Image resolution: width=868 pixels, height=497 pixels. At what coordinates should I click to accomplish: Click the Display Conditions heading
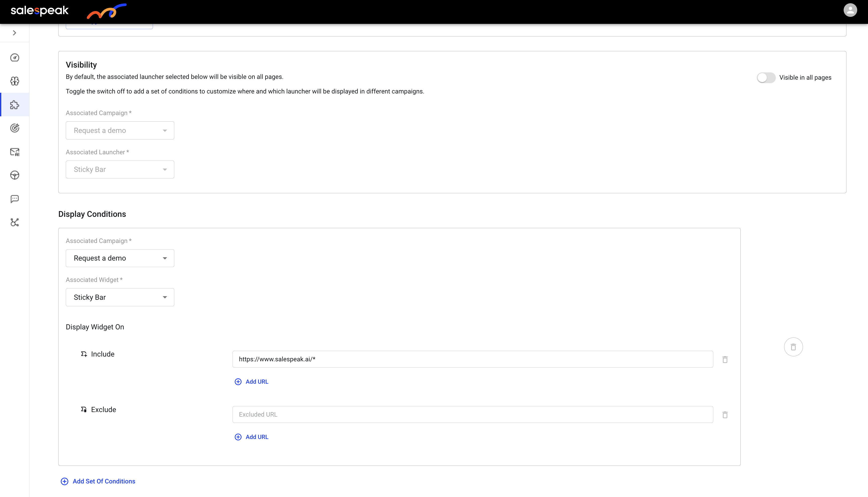point(92,214)
